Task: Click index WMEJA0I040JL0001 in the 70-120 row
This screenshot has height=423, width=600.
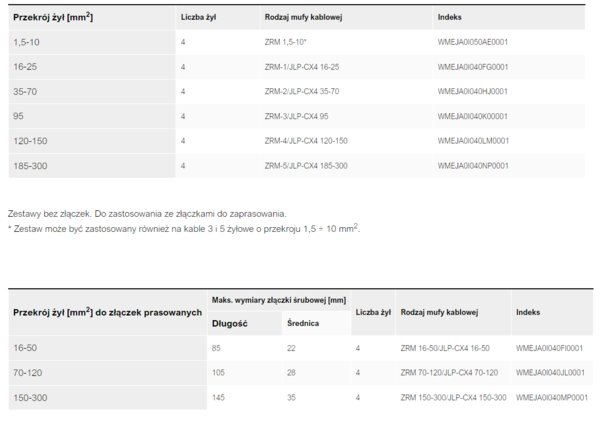Action: point(550,373)
